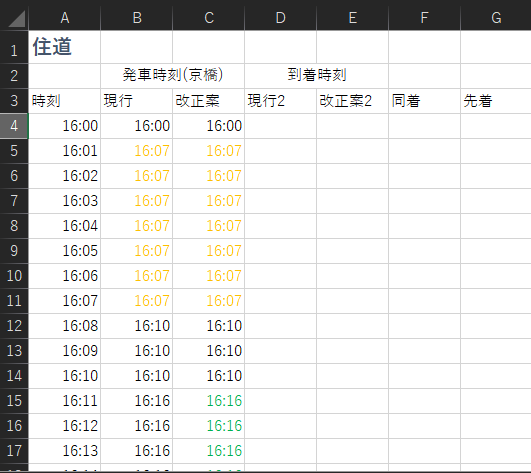Screen dimensions: 531x473
Task: Click cell A4 showing 16:00
Action: tap(65, 126)
